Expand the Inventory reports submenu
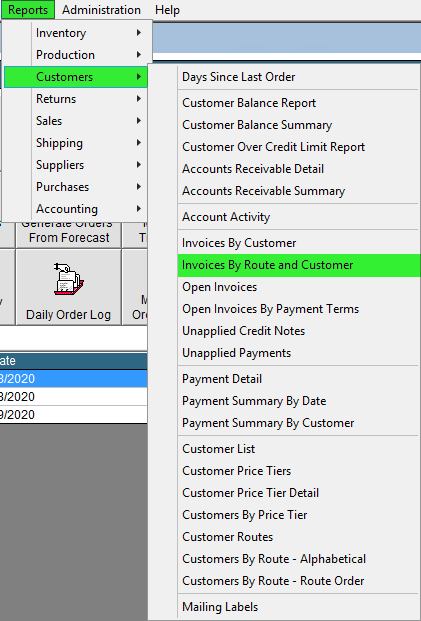 click(76, 33)
